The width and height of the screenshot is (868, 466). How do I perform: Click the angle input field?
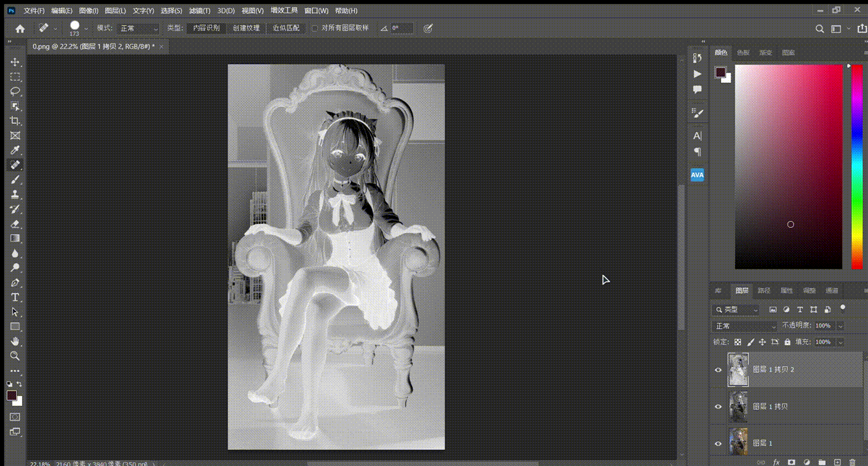click(x=402, y=28)
